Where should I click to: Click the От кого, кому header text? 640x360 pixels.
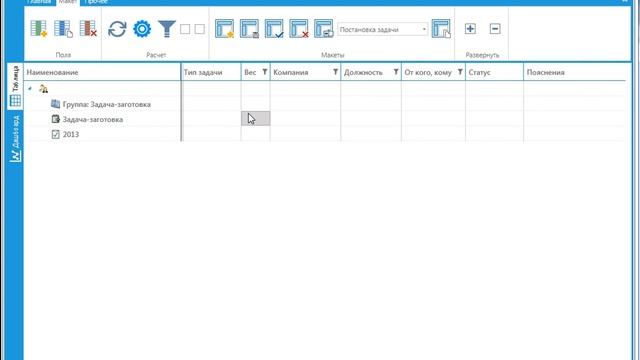428,72
